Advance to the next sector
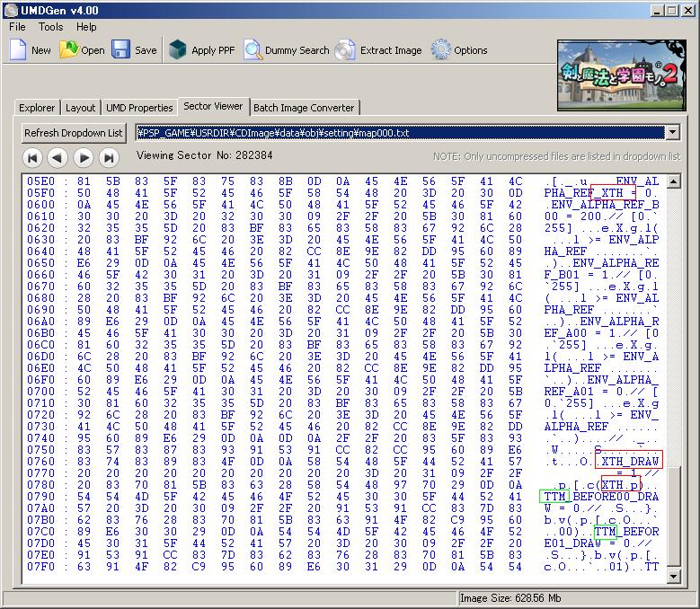Screen dimensions: 700x609 [84, 158]
